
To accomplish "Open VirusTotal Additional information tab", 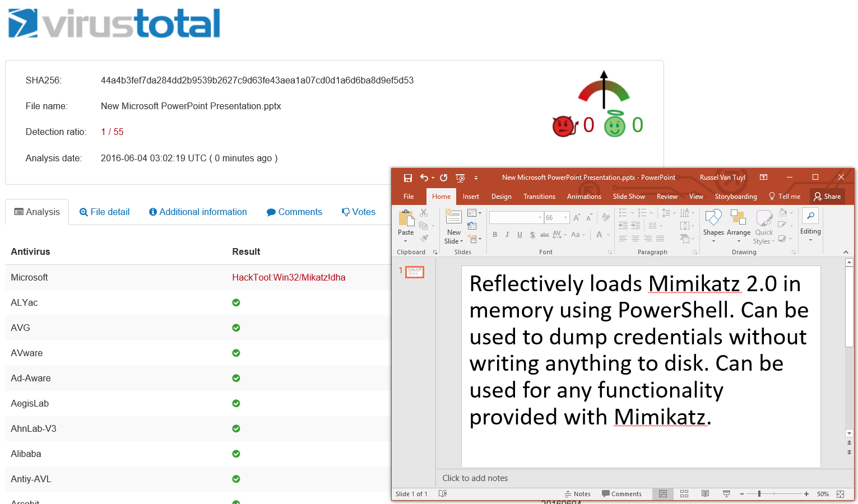I will point(198,212).
